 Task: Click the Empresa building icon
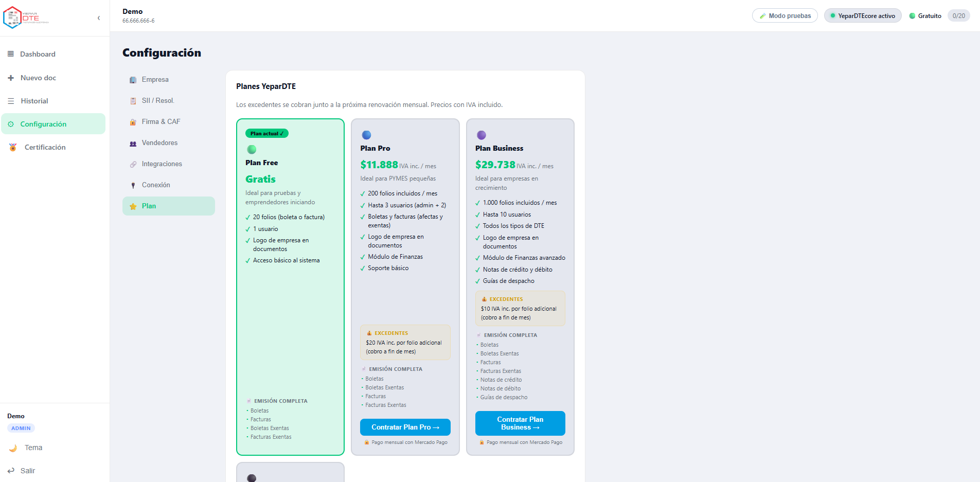pos(133,80)
